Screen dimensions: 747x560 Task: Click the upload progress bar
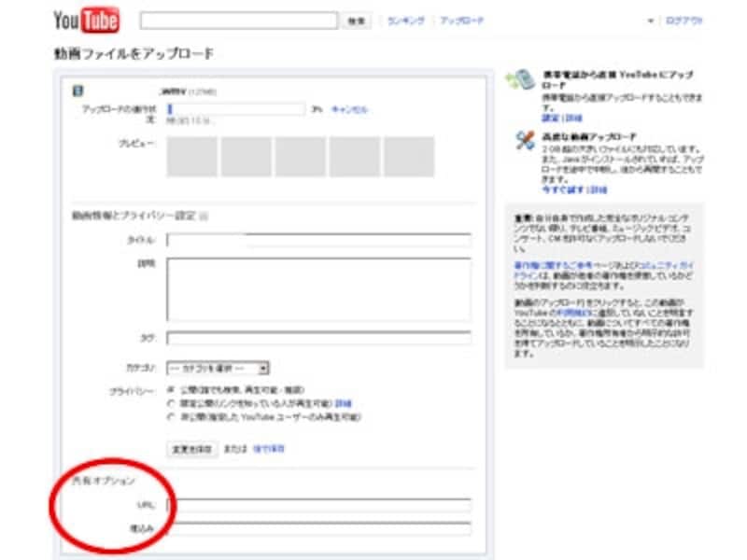[x=236, y=109]
